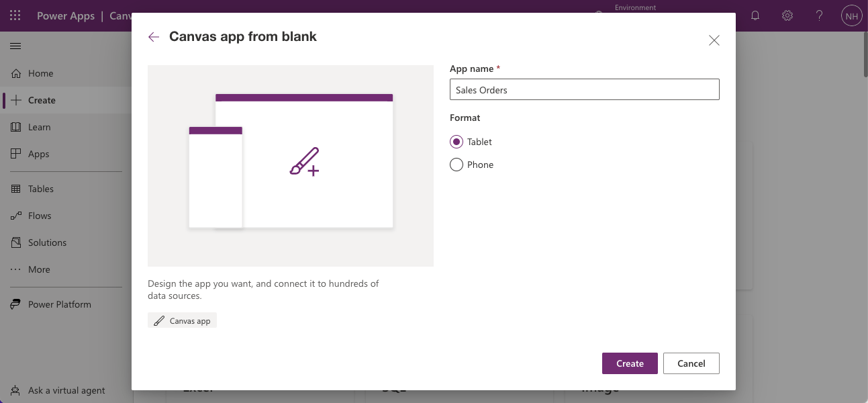Open Tables in the left navigation
Screen dimensions: 868x403
point(40,189)
